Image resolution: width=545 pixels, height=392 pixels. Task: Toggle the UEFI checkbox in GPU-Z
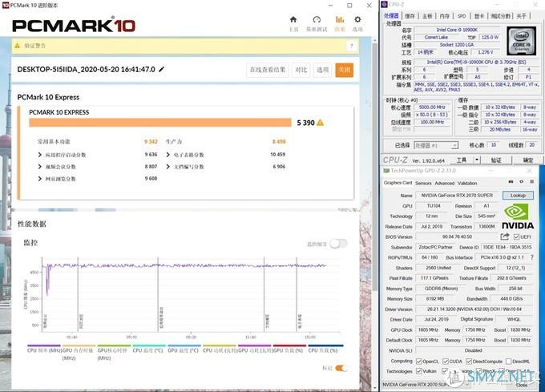pos(516,236)
